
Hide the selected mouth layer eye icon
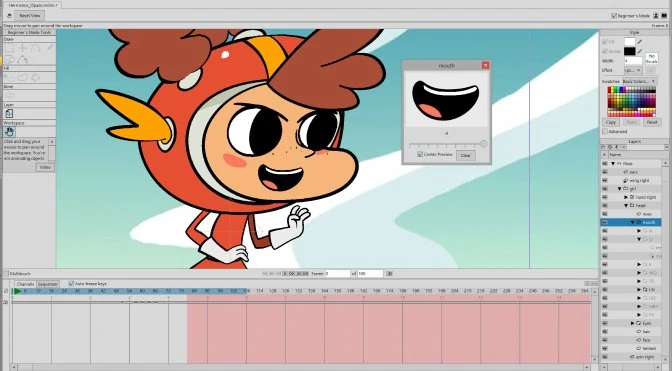pyautogui.click(x=605, y=222)
